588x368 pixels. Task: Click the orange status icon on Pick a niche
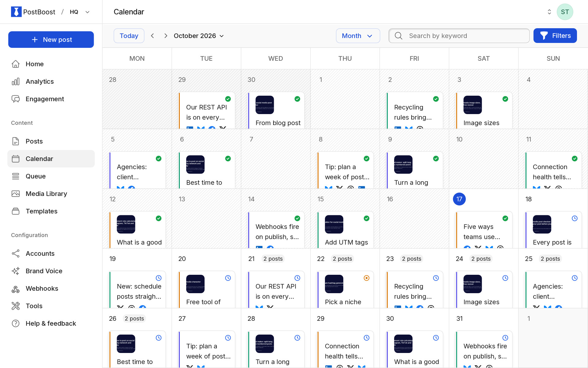click(x=367, y=278)
